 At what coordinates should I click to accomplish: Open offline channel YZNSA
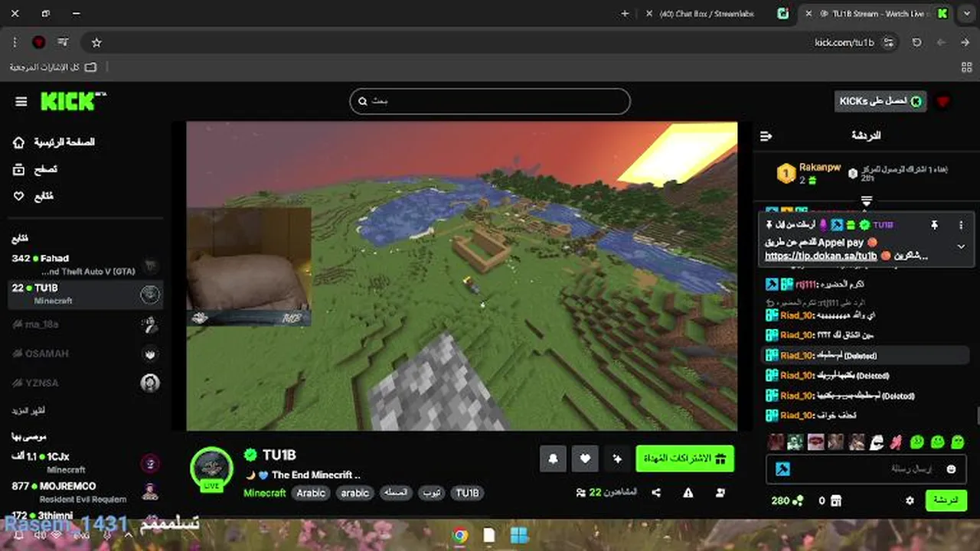tap(85, 383)
